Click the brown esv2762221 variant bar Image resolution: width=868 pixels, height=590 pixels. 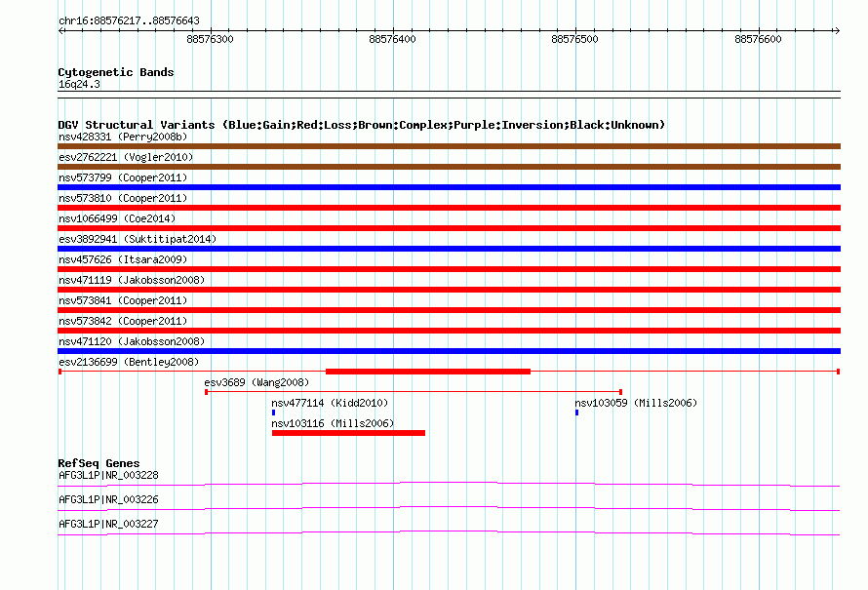pyautogui.click(x=449, y=167)
